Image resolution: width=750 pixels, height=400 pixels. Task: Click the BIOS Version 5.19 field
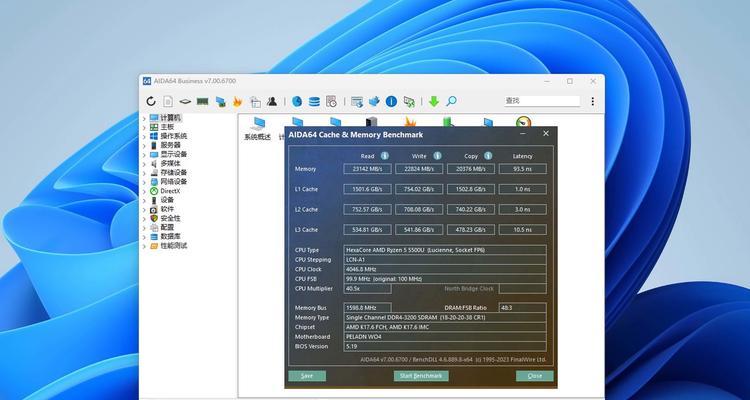tap(445, 346)
